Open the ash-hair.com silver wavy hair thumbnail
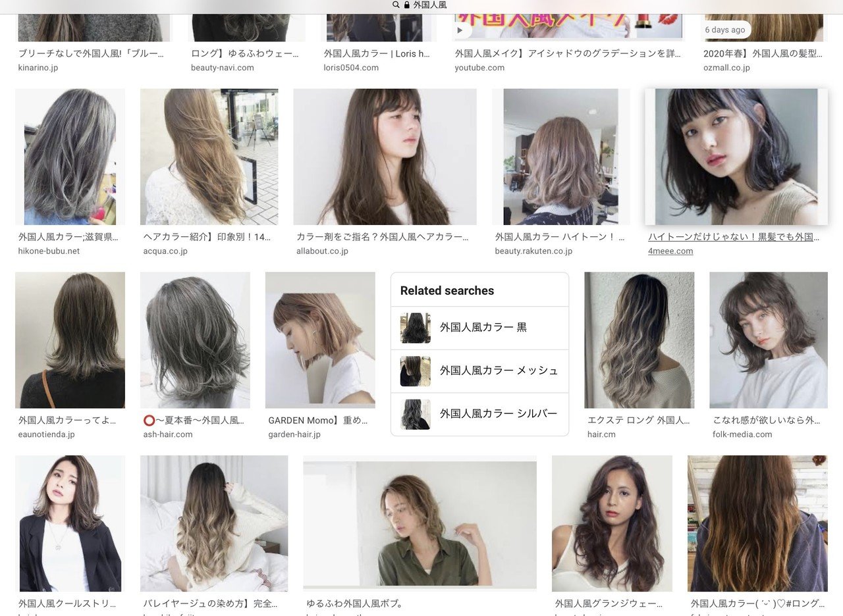This screenshot has width=843, height=616. tap(195, 340)
